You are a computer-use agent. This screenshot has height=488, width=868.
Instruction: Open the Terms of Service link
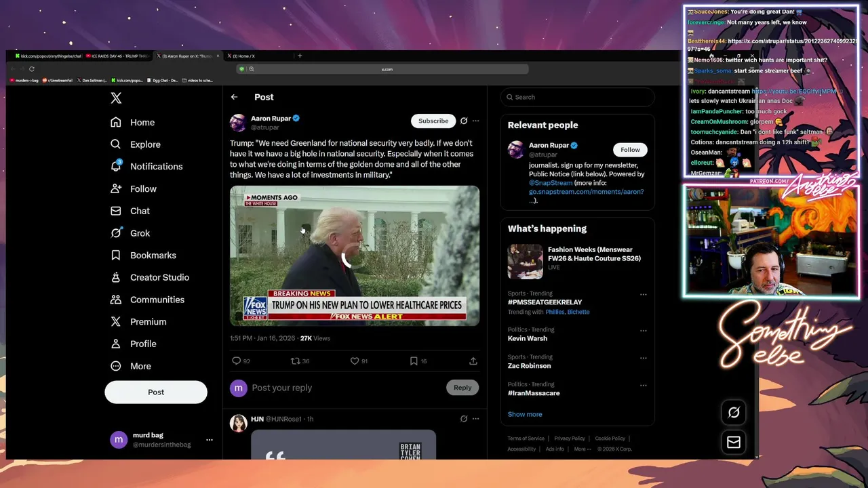pos(526,439)
